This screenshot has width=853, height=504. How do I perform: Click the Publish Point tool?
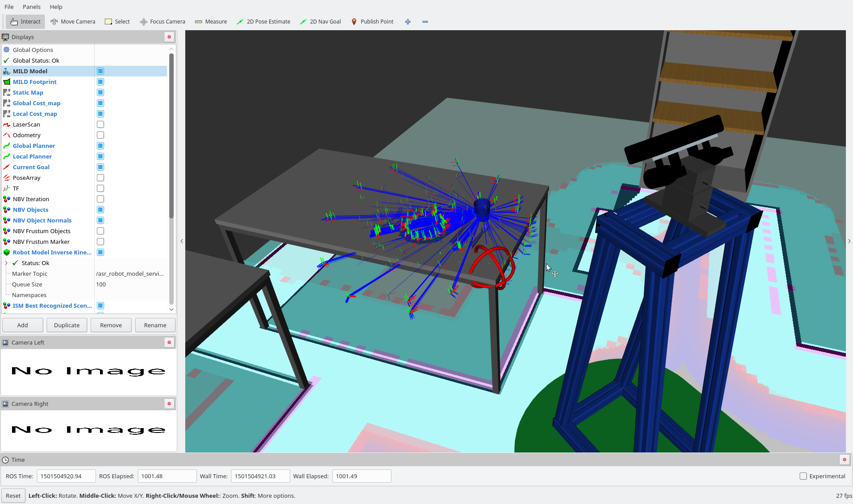click(x=372, y=21)
